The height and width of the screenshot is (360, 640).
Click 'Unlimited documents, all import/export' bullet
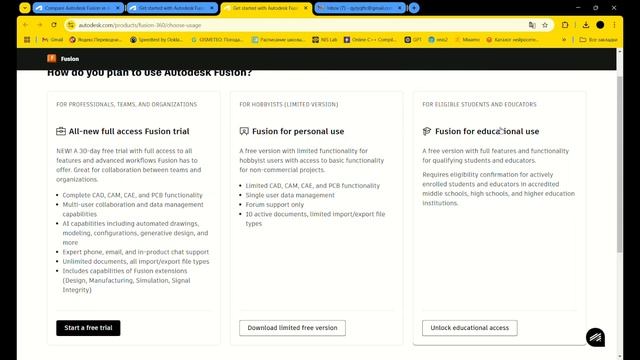tap(136, 261)
